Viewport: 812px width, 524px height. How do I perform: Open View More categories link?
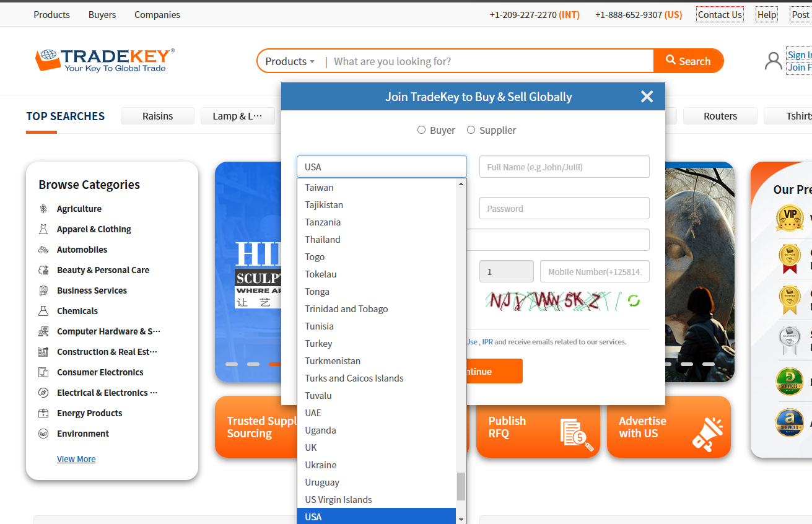[76, 459]
